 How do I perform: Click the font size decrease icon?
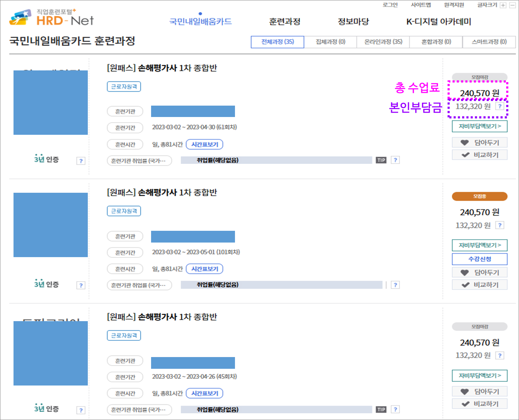coord(512,5)
